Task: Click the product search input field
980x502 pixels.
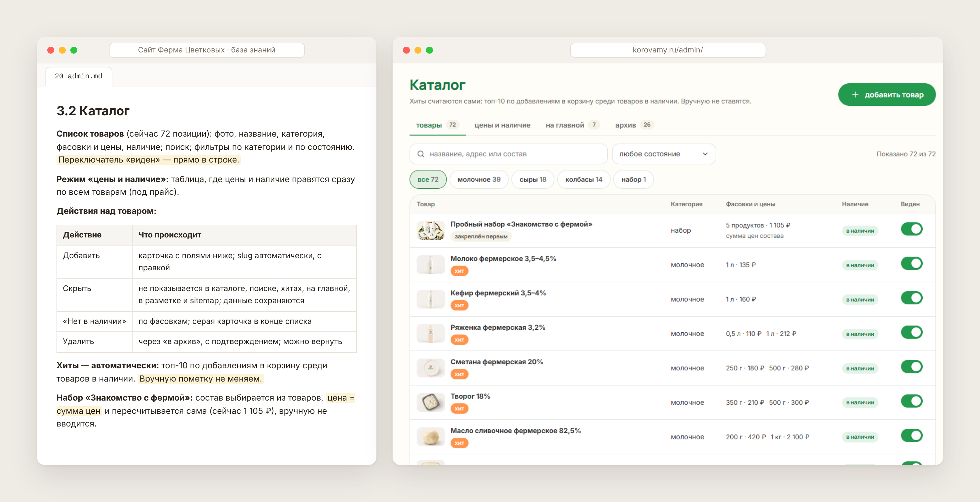Action: coord(508,154)
